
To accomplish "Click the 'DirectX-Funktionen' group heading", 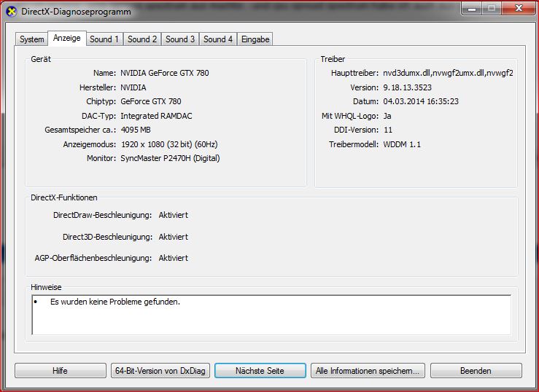I will click(x=64, y=197).
